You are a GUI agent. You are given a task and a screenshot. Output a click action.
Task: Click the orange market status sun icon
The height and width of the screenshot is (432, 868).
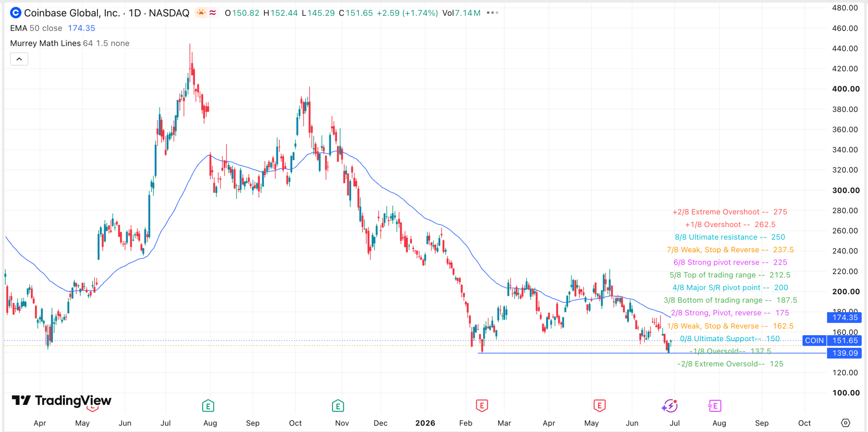tap(201, 13)
